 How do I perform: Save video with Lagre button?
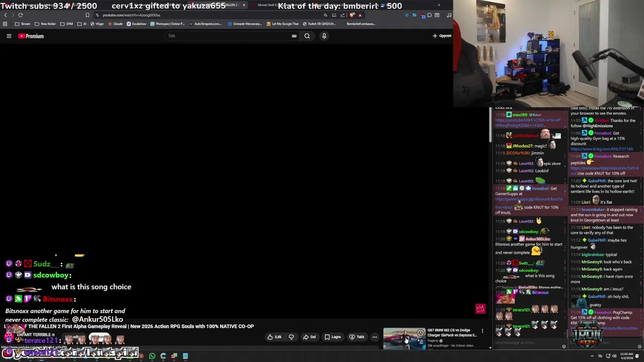[x=333, y=337]
